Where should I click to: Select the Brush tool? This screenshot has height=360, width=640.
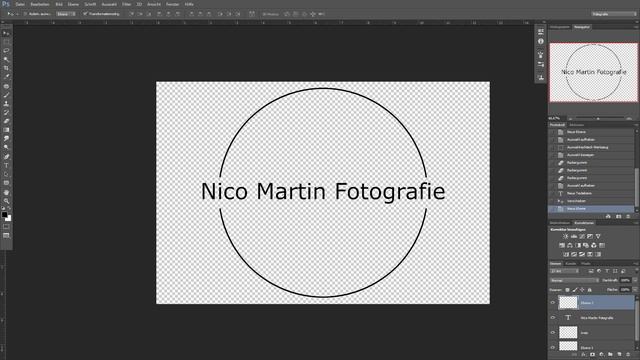point(6,95)
